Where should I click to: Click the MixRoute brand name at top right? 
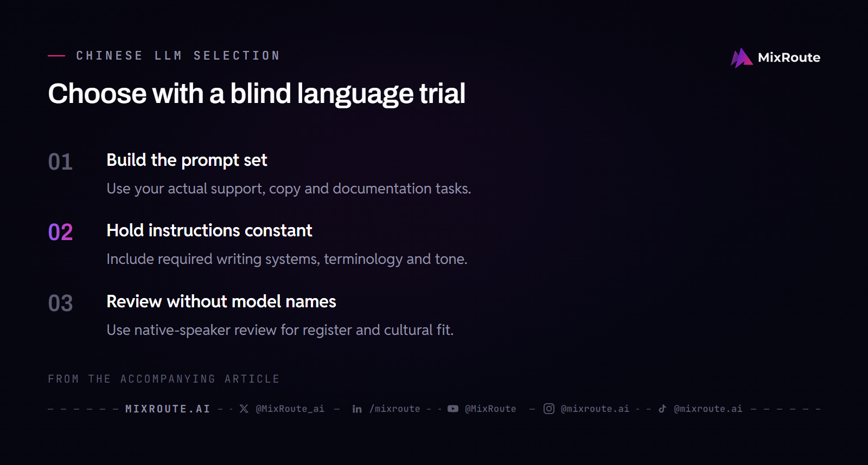pyautogui.click(x=789, y=57)
